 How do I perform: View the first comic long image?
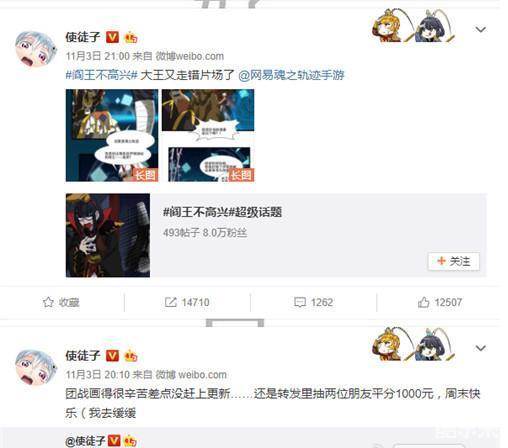tap(112, 135)
